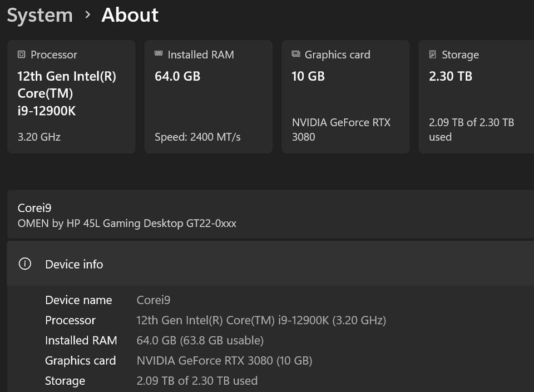This screenshot has width=534, height=392.
Task: Select 'Speed: 2400 MT/s' text
Action: [197, 137]
